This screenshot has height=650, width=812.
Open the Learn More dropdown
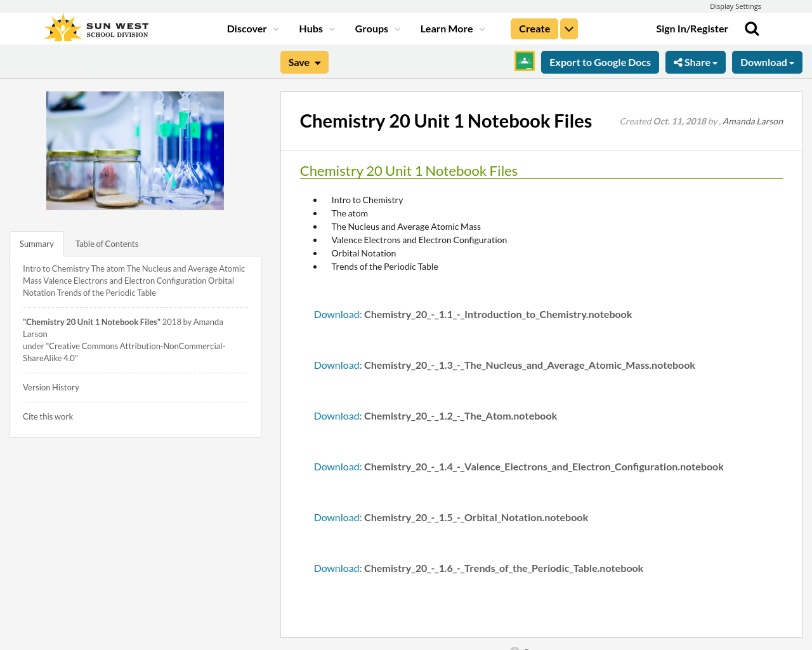pyautogui.click(x=451, y=28)
